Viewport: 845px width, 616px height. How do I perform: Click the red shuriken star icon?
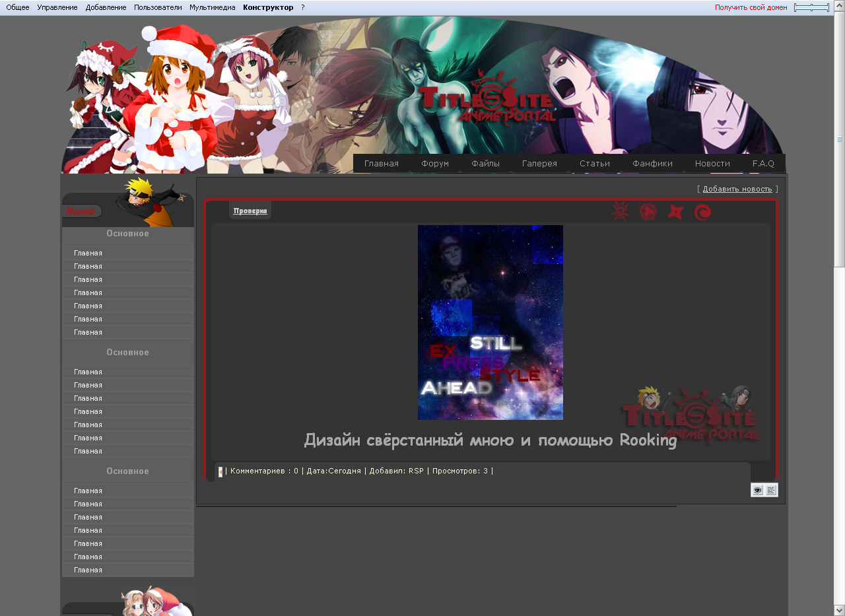[x=676, y=212]
